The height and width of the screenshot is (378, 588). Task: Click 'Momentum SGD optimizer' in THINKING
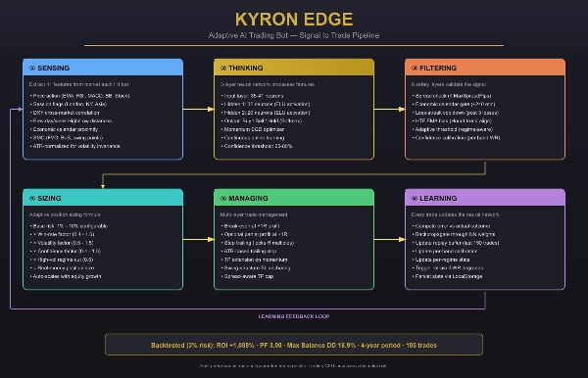253,129
